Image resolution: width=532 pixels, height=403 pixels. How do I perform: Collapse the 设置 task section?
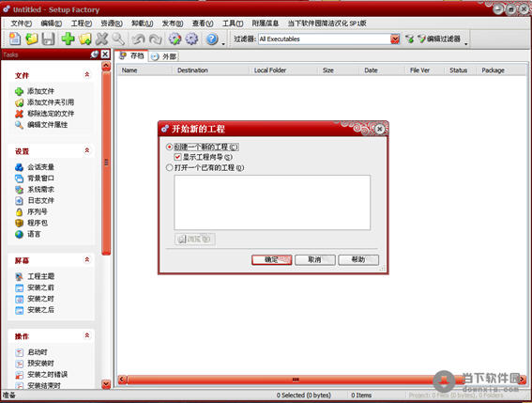(x=87, y=150)
